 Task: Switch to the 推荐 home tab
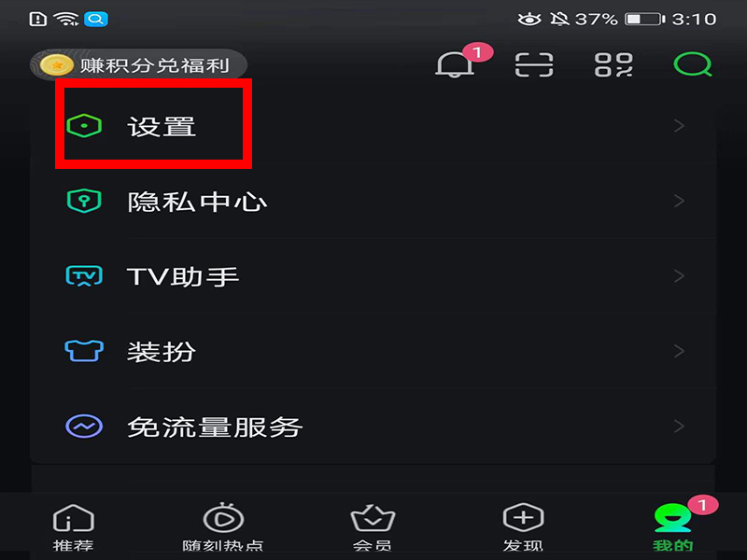coord(74,527)
